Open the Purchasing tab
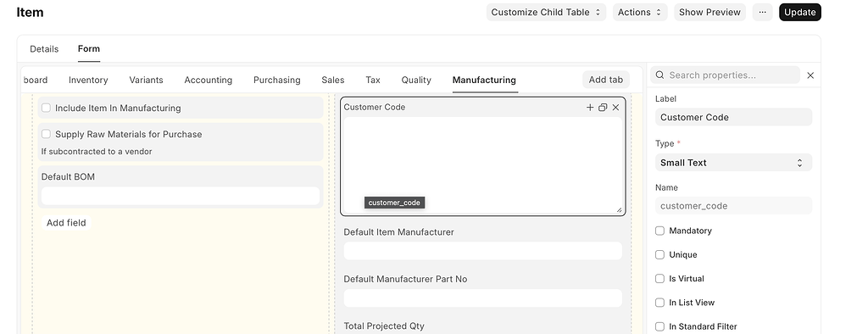This screenshot has width=868, height=334. [x=277, y=80]
